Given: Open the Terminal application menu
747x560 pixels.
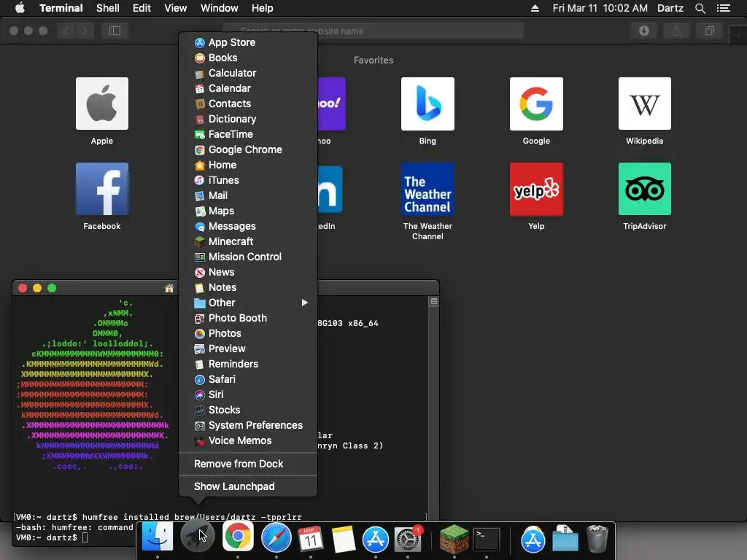Looking at the screenshot, I should [x=61, y=8].
